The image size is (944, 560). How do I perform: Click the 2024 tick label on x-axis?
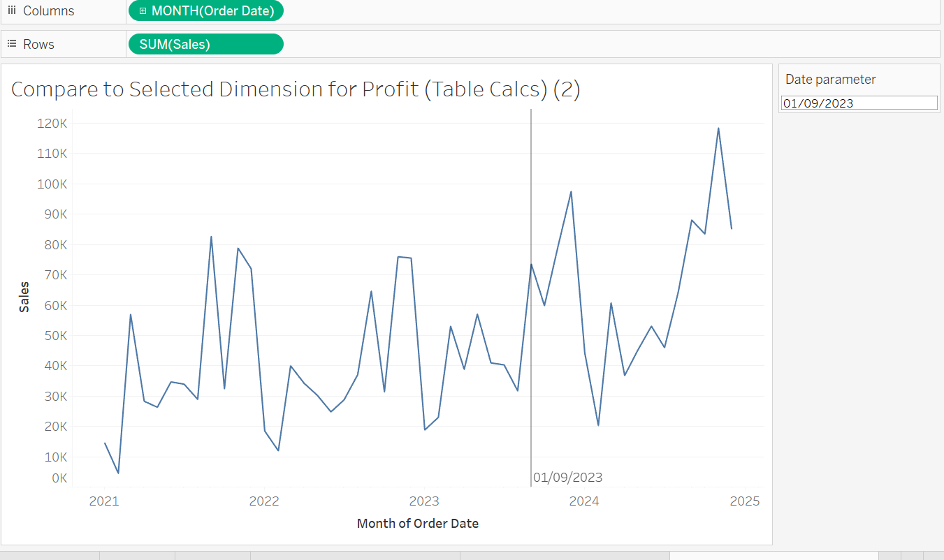pos(583,501)
